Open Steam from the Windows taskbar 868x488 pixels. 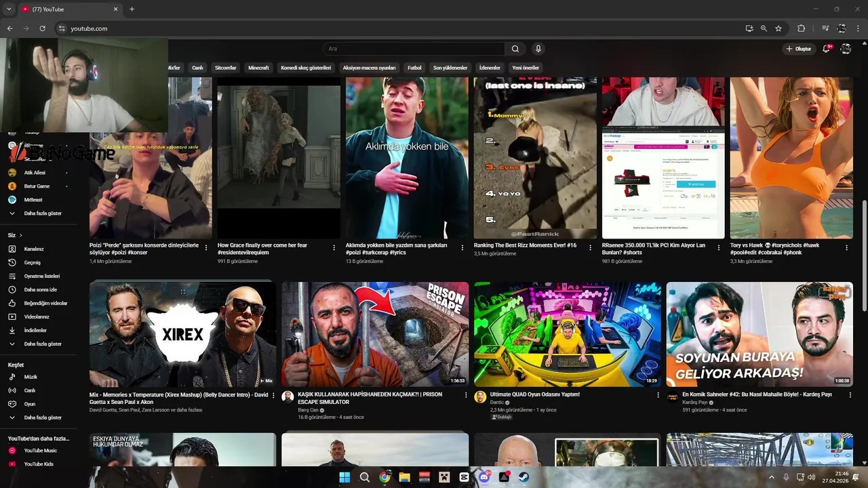[524, 477]
